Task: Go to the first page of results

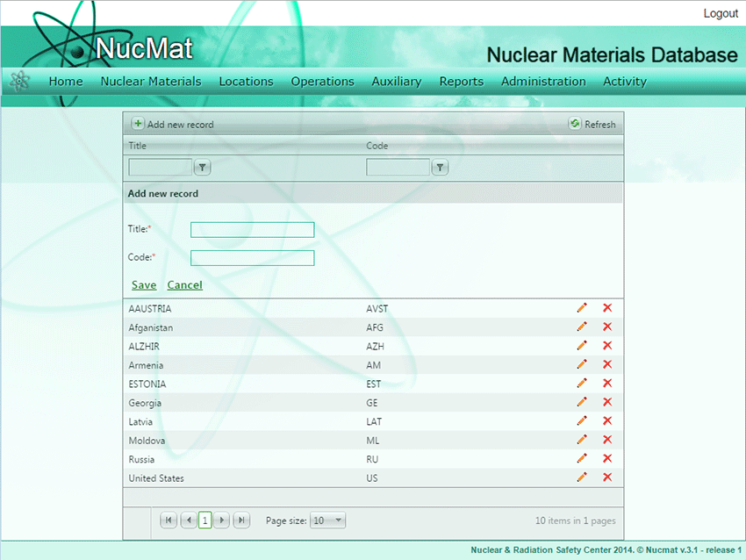Action: (x=169, y=521)
